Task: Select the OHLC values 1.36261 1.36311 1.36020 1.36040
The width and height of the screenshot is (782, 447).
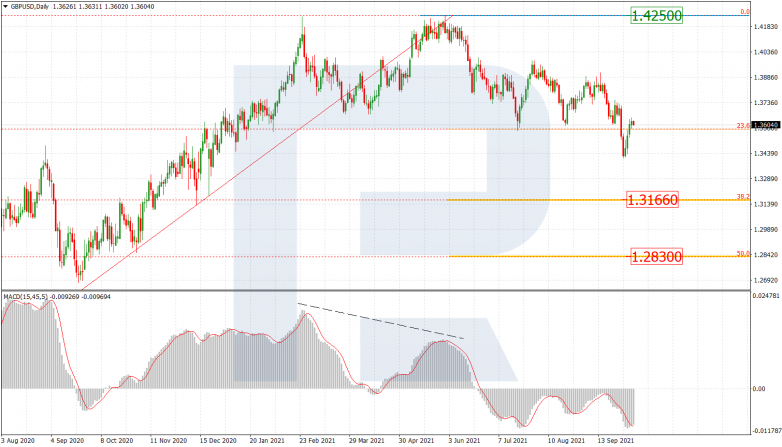Action: (103, 7)
